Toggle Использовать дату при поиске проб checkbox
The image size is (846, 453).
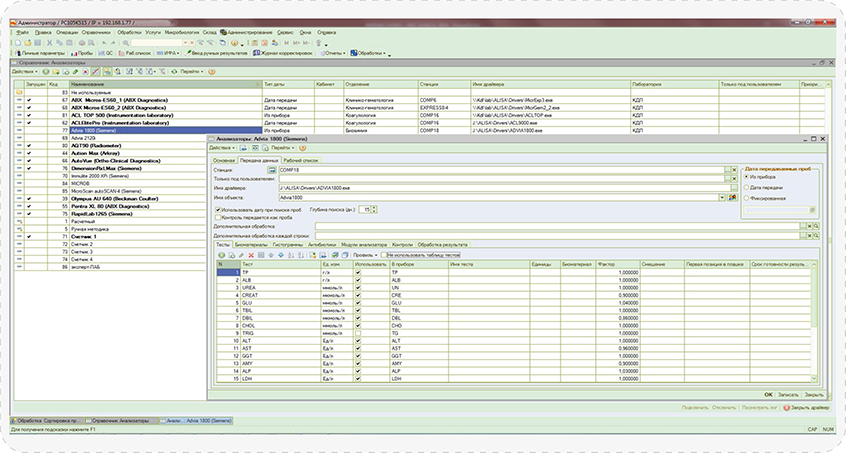(218, 210)
